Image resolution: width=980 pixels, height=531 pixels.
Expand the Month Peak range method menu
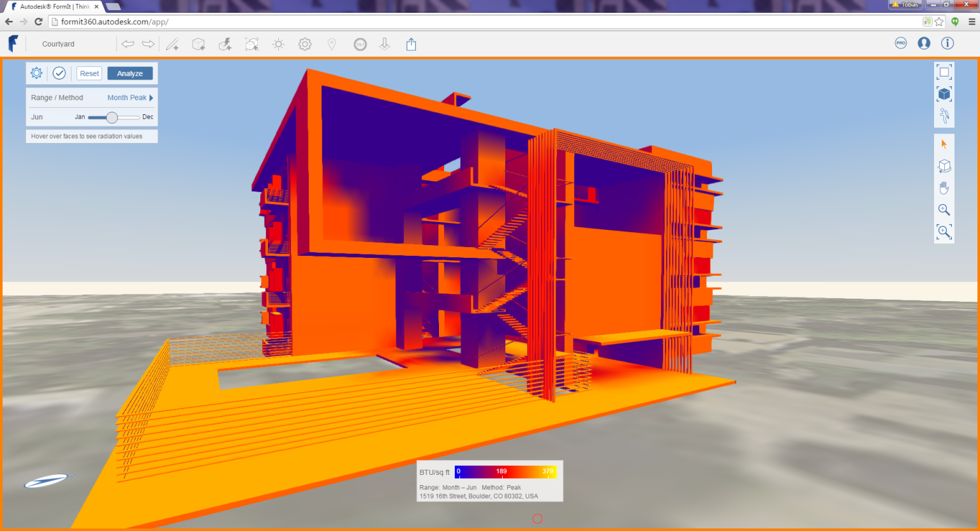(x=130, y=98)
